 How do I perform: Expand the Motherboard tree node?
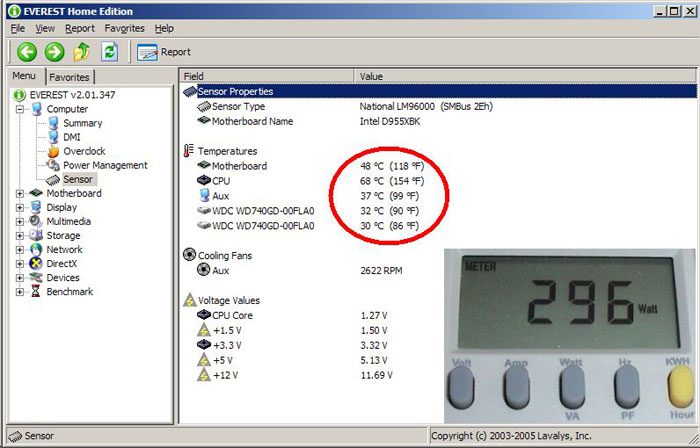[20, 193]
